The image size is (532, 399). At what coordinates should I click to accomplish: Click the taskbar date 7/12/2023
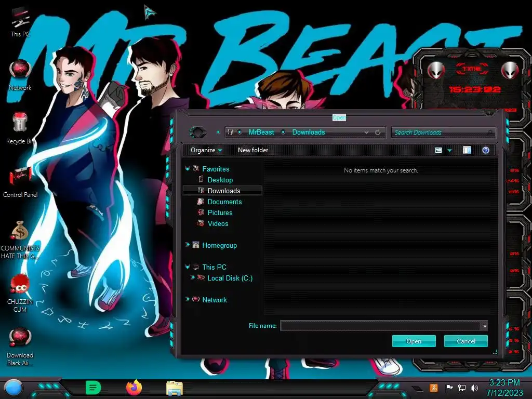504,393
